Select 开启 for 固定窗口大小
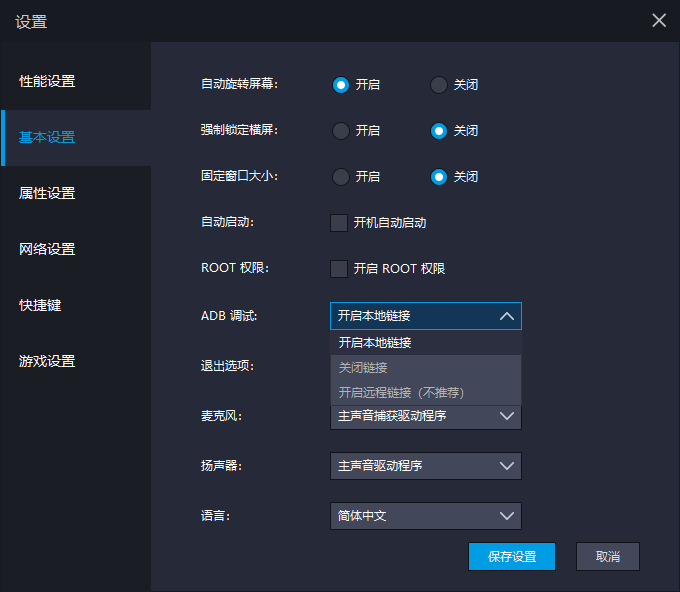This screenshot has height=592, width=680. coord(341,177)
